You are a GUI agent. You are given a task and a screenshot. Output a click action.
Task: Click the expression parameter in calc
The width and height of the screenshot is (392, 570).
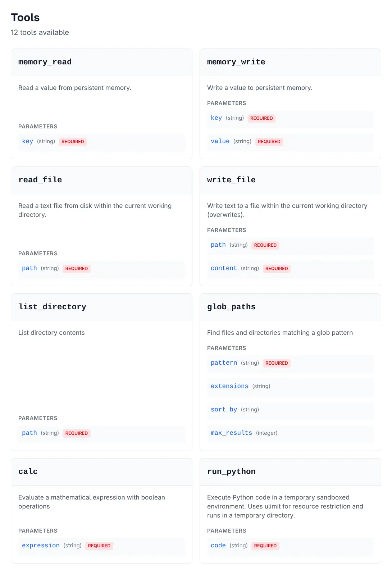pos(41,546)
